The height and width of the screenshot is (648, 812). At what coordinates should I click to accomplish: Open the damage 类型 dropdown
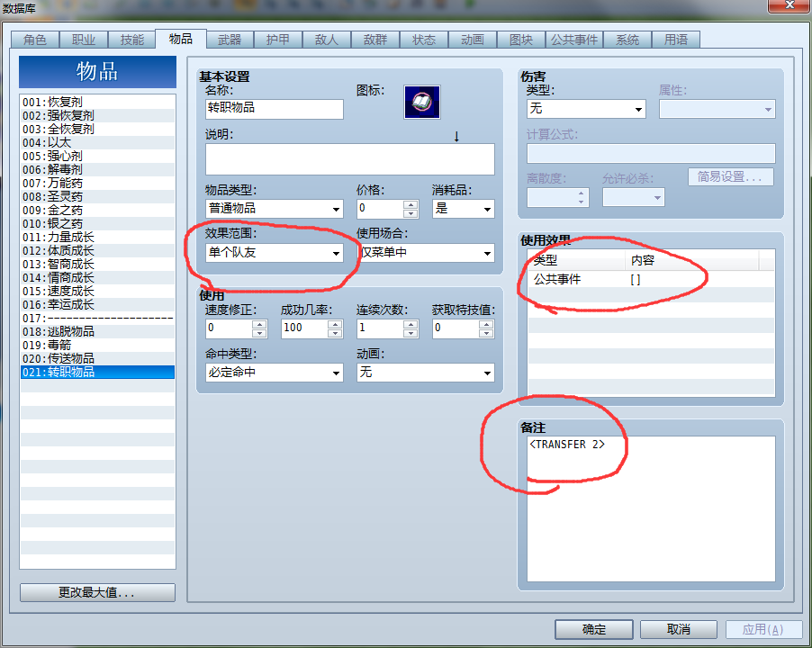586,109
